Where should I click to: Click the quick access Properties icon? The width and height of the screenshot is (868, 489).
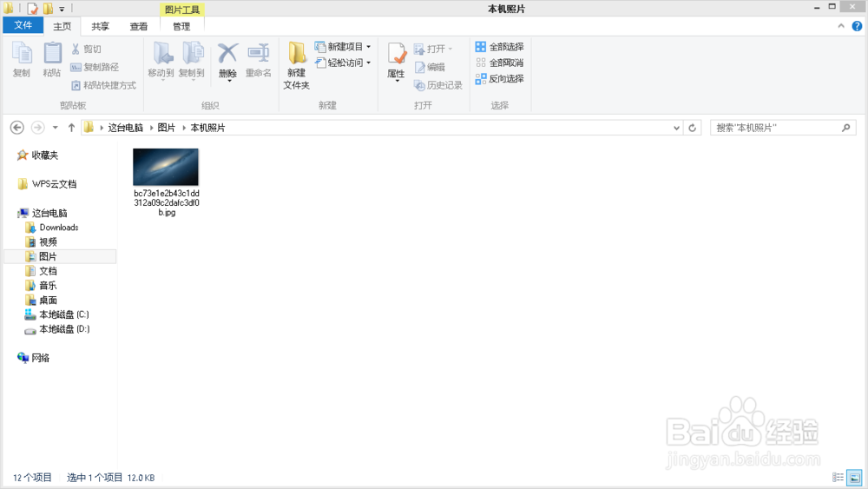[33, 9]
